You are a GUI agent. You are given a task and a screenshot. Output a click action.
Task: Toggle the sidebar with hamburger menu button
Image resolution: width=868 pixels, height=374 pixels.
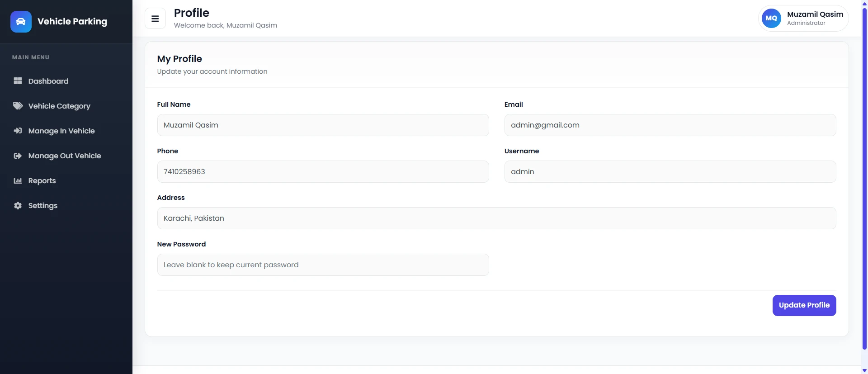point(155,19)
